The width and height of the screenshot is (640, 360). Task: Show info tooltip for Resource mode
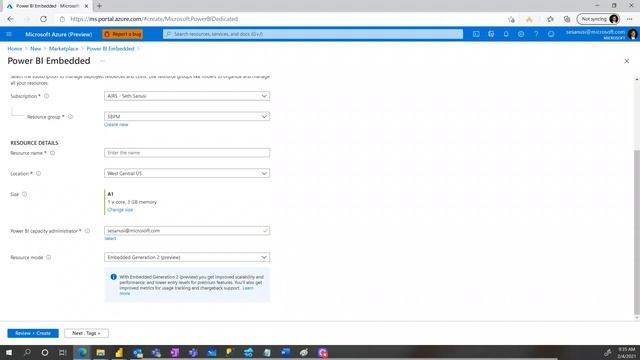coord(49,258)
